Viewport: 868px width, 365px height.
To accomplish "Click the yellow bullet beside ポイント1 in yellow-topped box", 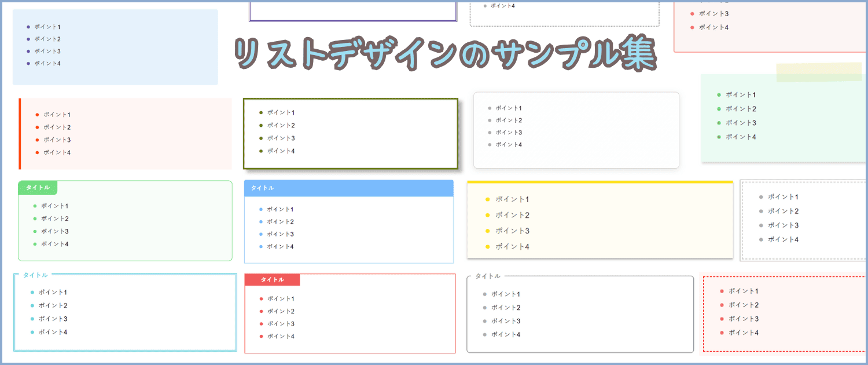I will [487, 199].
